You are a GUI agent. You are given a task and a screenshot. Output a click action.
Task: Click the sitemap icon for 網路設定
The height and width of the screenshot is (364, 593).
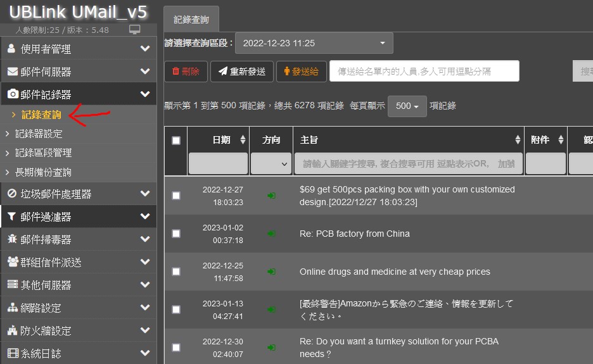tap(13, 308)
